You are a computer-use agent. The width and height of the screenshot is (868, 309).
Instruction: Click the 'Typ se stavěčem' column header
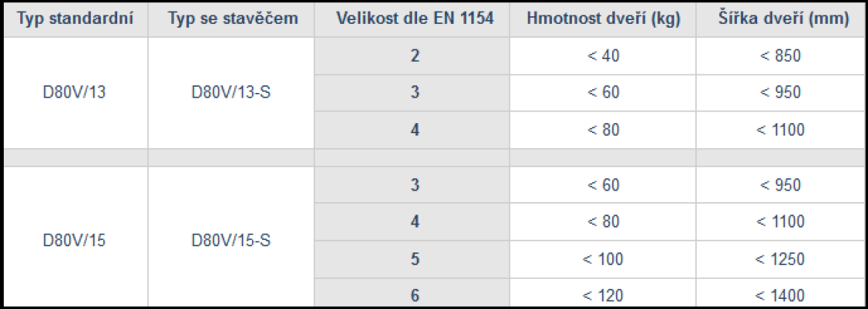coord(232,19)
